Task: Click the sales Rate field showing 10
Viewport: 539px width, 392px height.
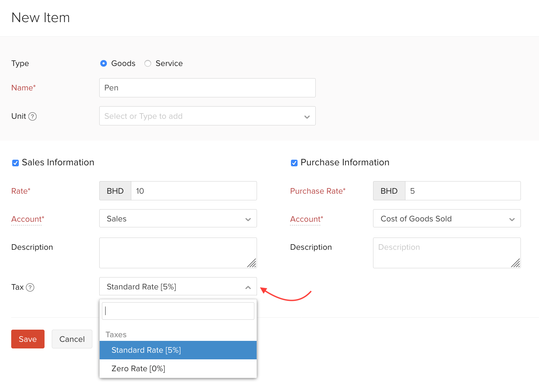Action: point(194,191)
